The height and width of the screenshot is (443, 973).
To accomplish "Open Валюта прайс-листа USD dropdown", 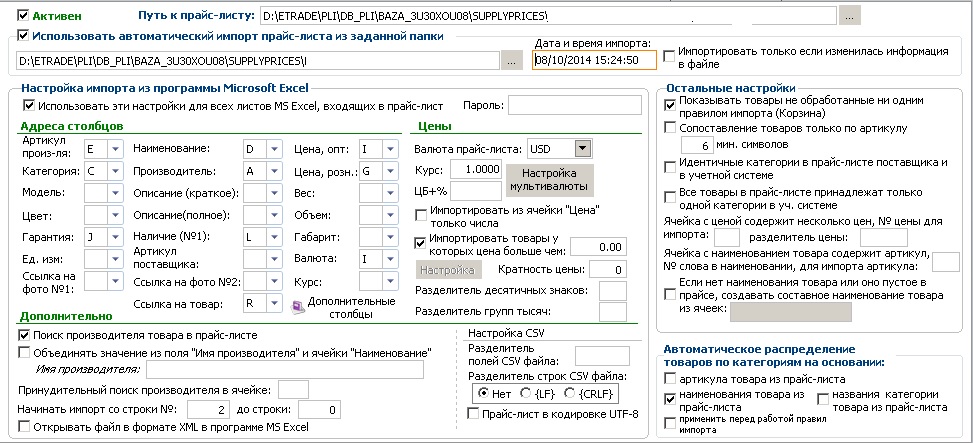I will [x=582, y=149].
